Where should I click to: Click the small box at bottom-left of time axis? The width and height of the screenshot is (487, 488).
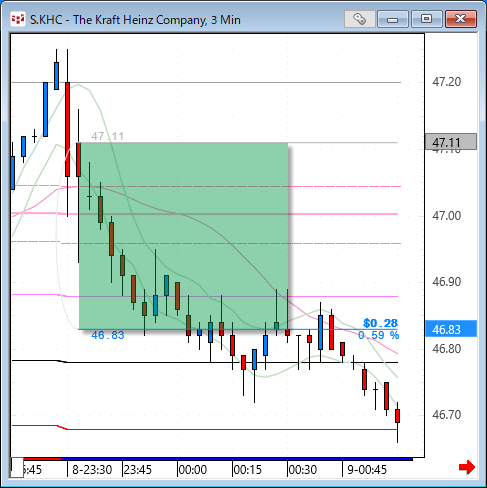17,467
